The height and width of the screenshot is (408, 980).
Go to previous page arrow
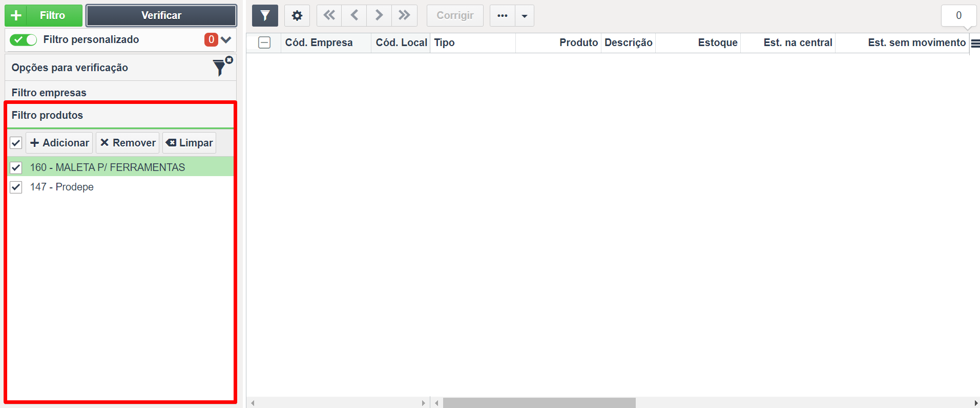click(x=354, y=15)
